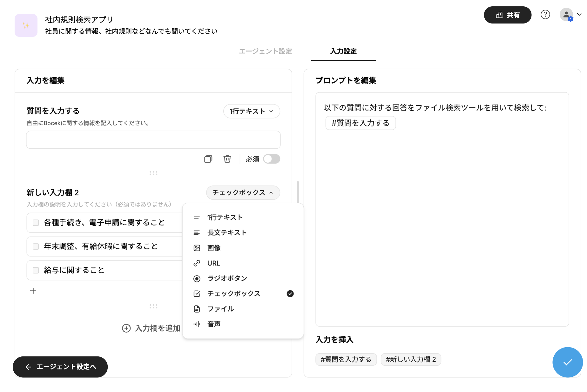This screenshot has height=392, width=587.
Task: Switch to the エージェント設定 tab
Action: pyautogui.click(x=265, y=51)
